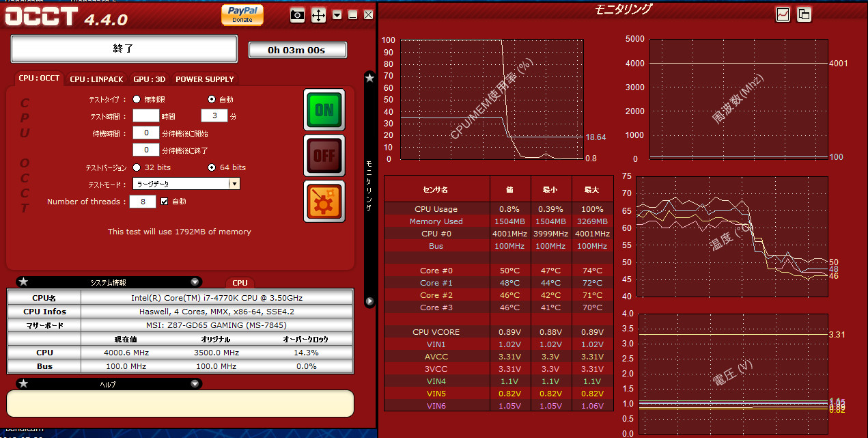Switch to the CPU : LINPACK tab

point(97,79)
